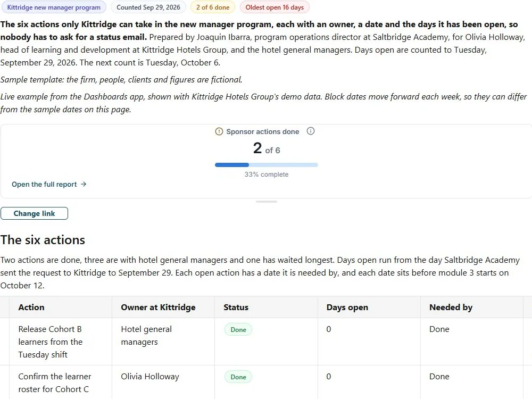
Task: Click the Olivia Holloway owner cell
Action: pos(163,383)
